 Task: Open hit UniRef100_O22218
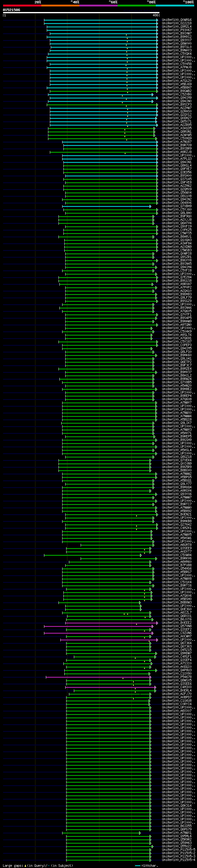pos(177,23)
